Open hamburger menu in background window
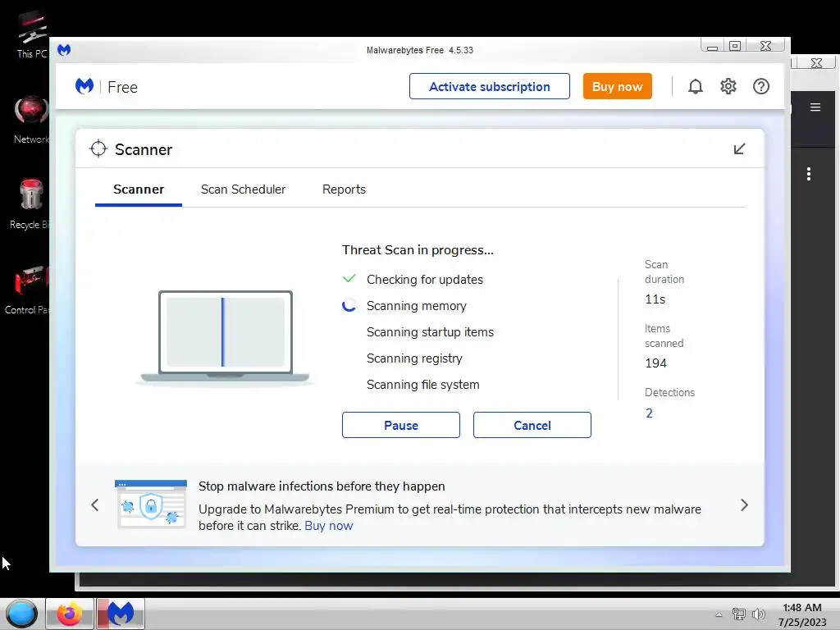Image resolution: width=840 pixels, height=630 pixels. (x=815, y=107)
